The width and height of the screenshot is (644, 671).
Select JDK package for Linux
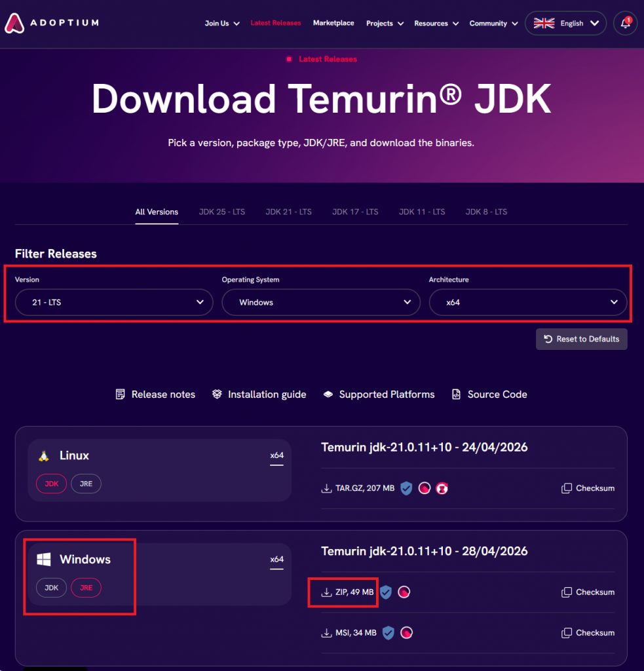pyautogui.click(x=51, y=484)
